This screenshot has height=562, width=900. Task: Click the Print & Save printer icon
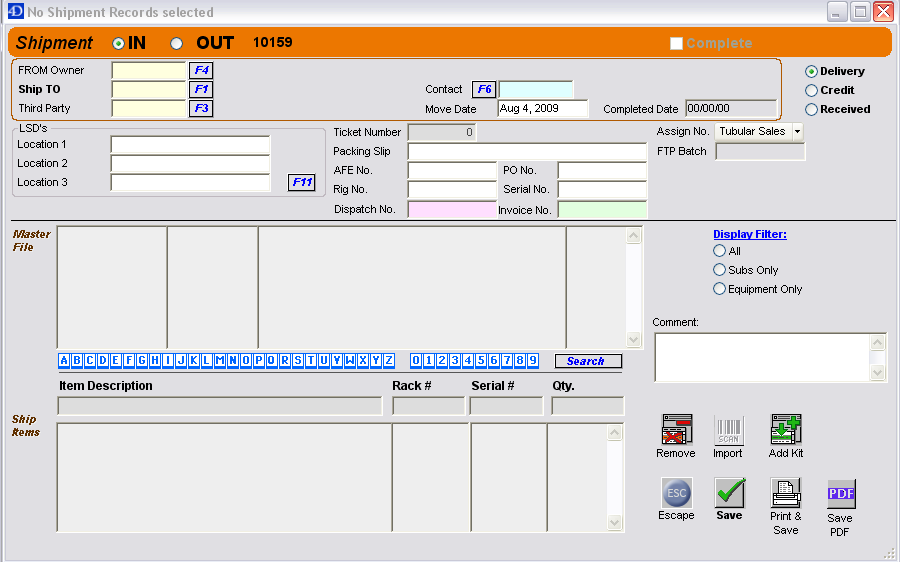pos(786,494)
